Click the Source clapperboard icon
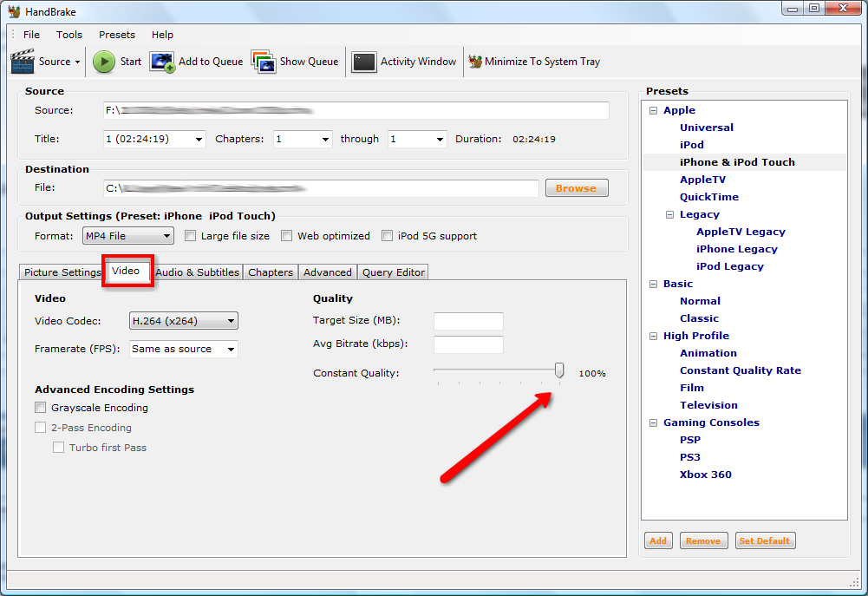Screen dimensions: 868x596 (x=23, y=62)
